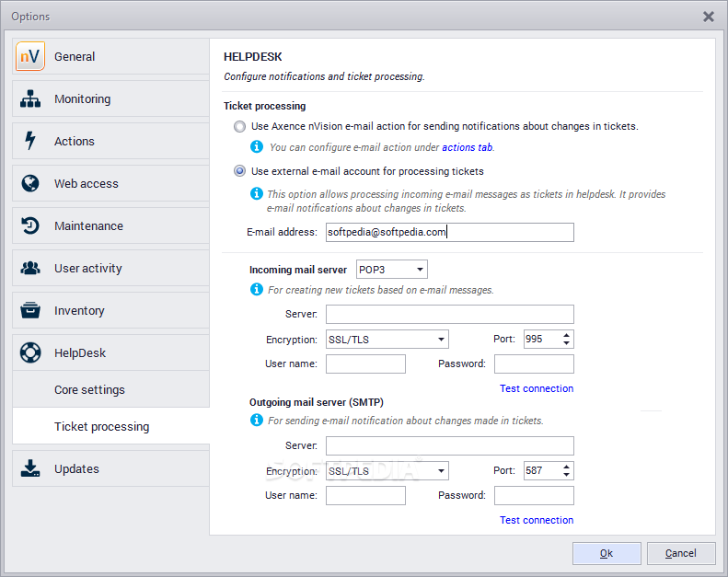Open the Monitoring options section
The image size is (728, 577).
tap(110, 98)
